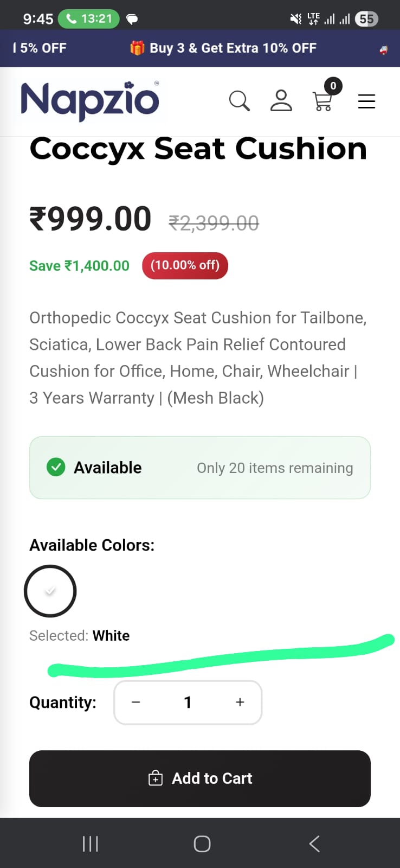
Task: Tap the 10.00% off discount badge
Action: click(x=185, y=265)
